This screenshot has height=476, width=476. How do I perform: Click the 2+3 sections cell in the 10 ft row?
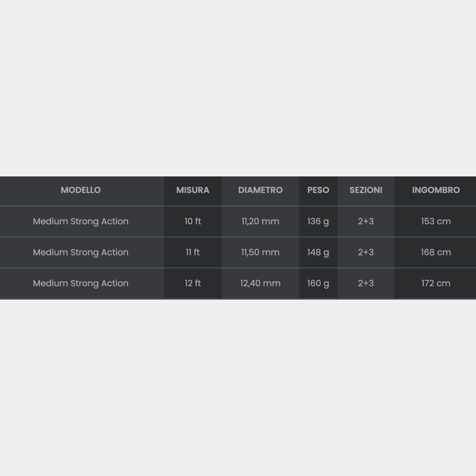point(366,221)
